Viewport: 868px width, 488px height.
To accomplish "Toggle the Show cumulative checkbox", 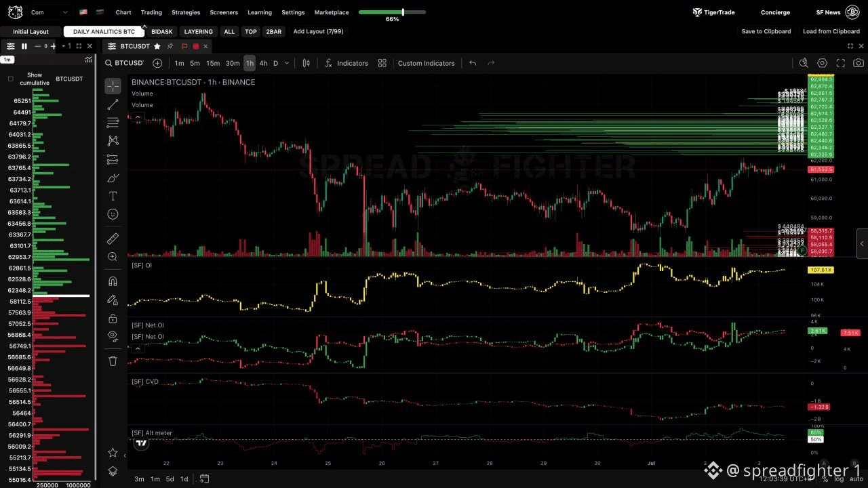I will point(10,79).
